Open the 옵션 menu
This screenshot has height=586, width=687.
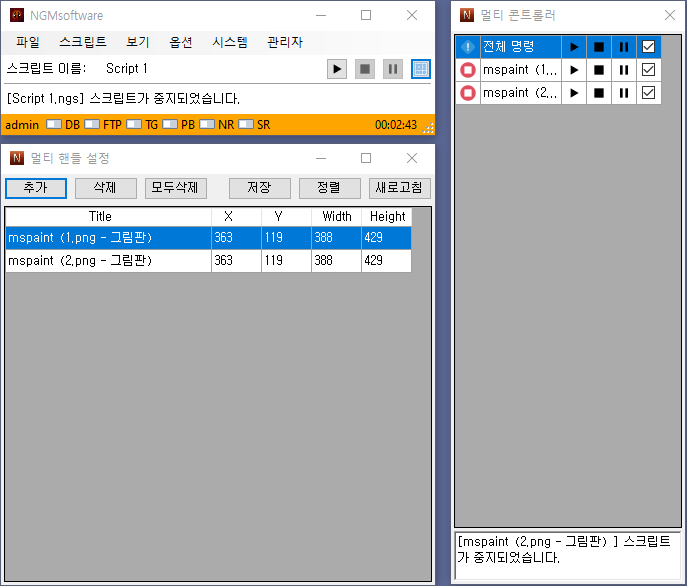(x=181, y=43)
